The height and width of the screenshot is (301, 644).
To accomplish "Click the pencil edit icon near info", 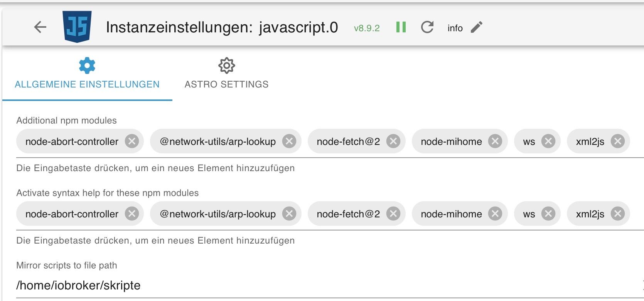I will (477, 27).
